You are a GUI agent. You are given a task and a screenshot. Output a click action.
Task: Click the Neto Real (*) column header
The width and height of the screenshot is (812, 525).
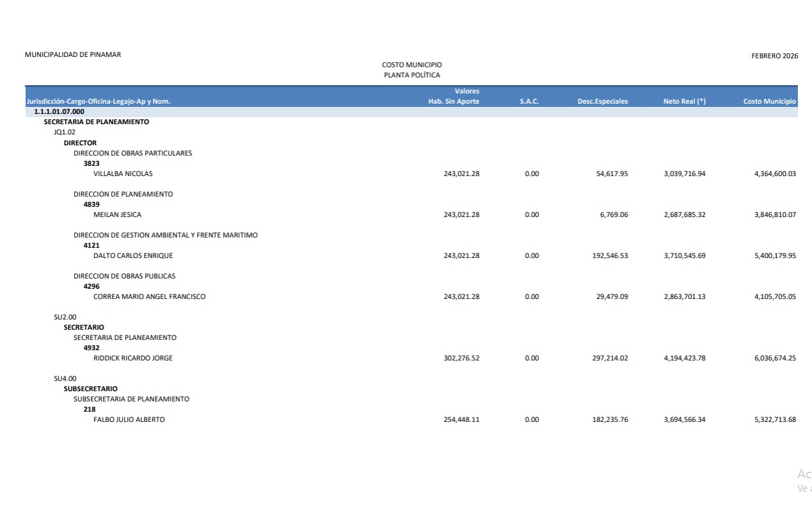tap(684, 101)
